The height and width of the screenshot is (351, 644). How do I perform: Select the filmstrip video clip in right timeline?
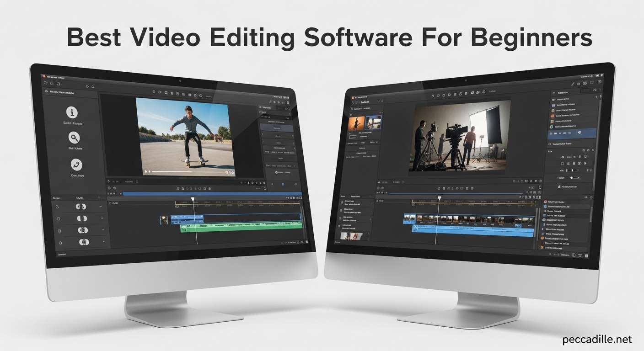pos(468,219)
